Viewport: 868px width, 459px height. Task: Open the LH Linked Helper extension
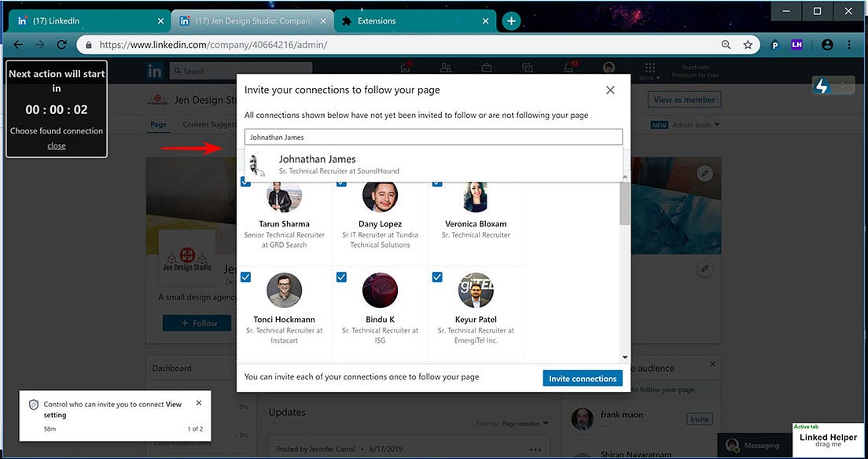[x=796, y=45]
